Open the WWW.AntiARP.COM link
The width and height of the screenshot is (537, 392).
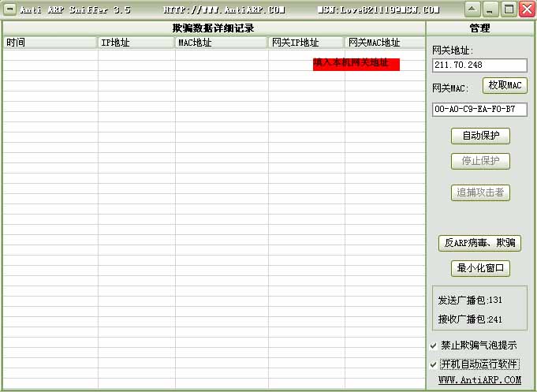[479, 380]
